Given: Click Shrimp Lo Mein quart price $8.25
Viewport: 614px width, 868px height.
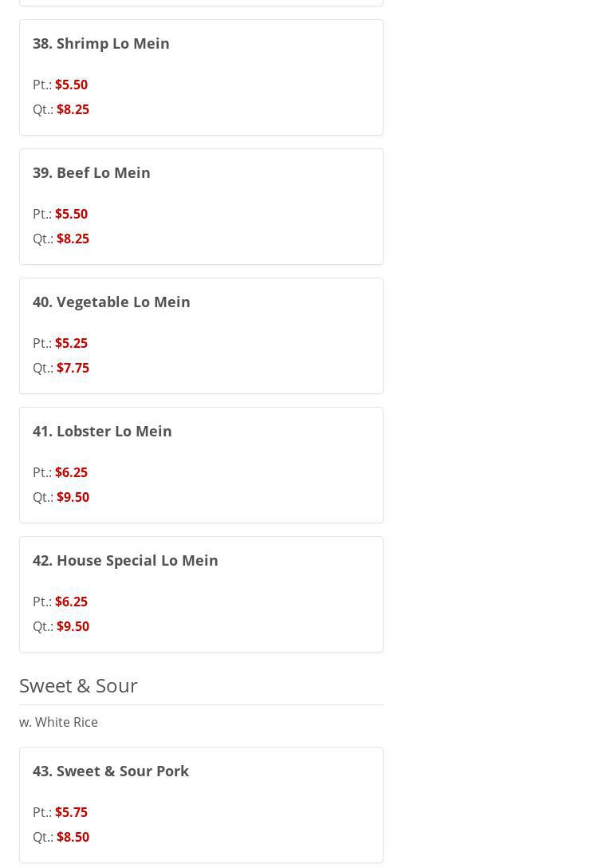Looking at the screenshot, I should click(73, 109).
